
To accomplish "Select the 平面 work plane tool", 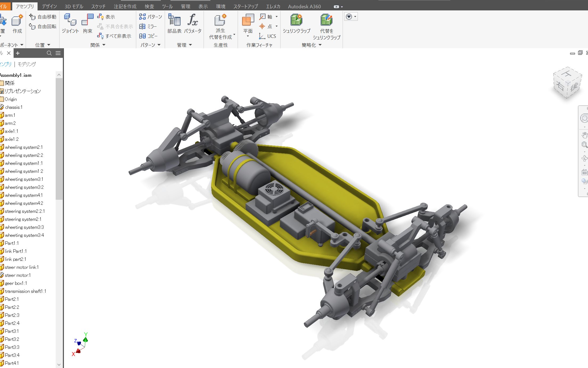I will tap(248, 20).
